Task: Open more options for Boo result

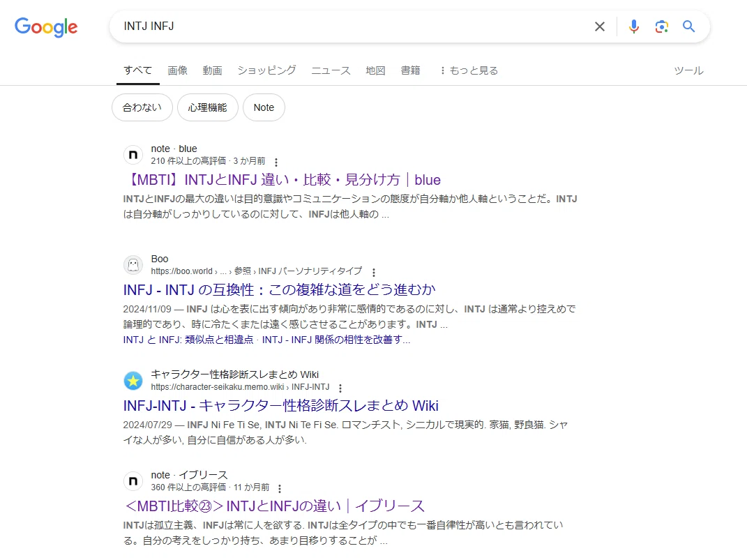Action: click(374, 273)
